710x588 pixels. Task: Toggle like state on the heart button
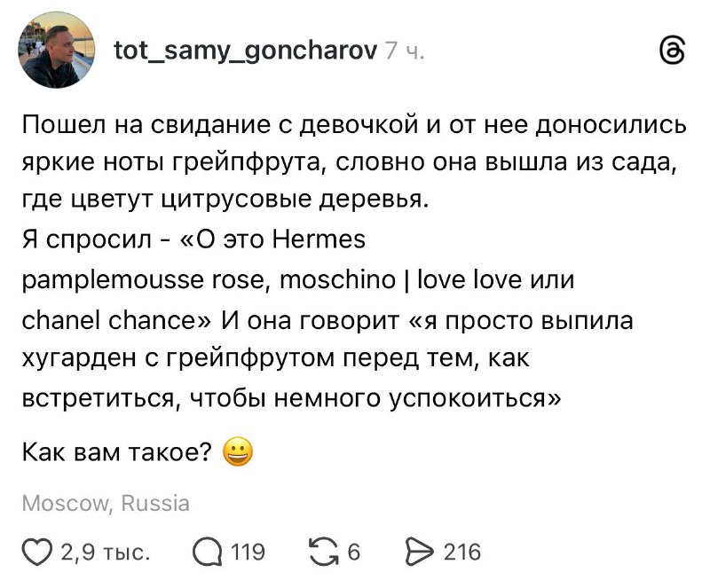(x=36, y=551)
